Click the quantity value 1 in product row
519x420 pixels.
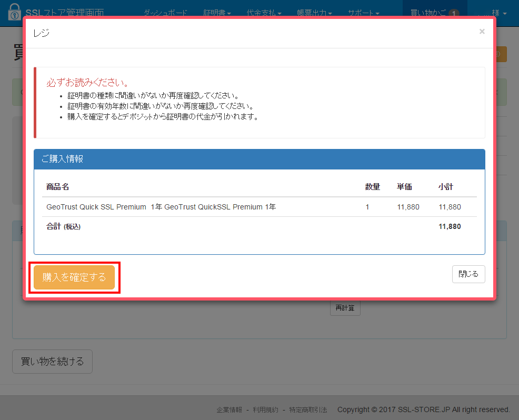pyautogui.click(x=367, y=207)
